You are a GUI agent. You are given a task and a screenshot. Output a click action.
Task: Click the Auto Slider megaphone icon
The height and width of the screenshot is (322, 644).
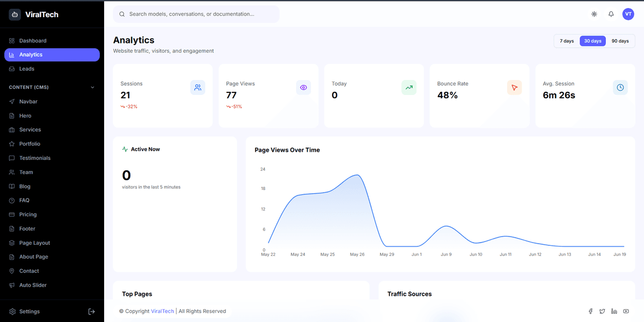click(x=12, y=286)
